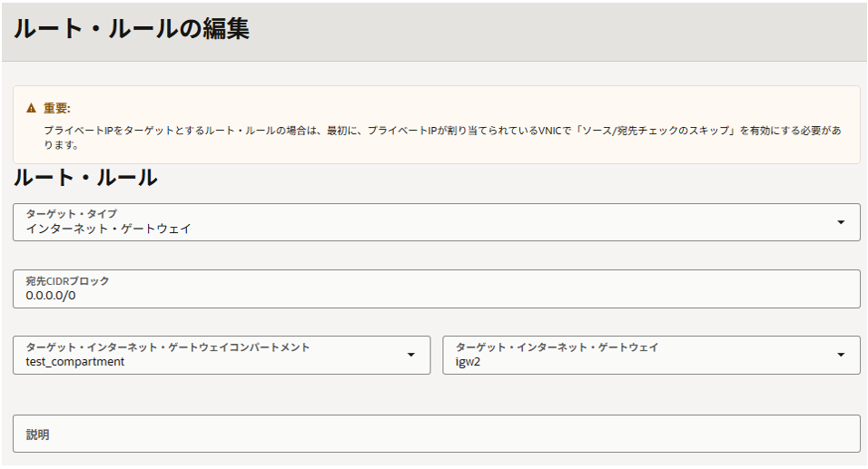Viewport: 868px width, 469px height.
Task: Click the ターゲット・タイプ field label
Action: click(72, 214)
